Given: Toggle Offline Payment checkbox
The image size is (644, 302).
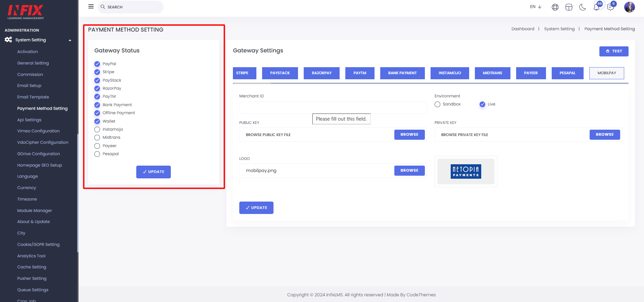Looking at the screenshot, I should (x=97, y=113).
